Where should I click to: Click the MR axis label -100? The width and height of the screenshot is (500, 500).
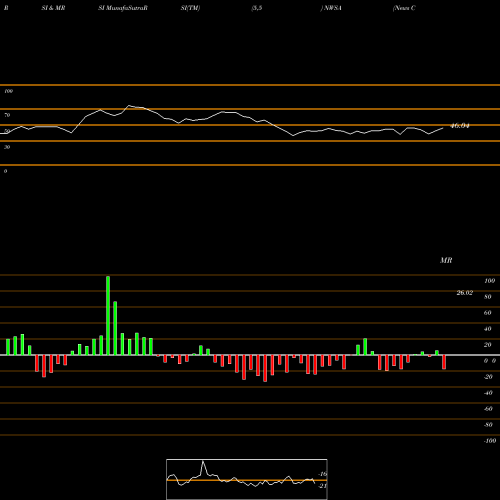490,441
